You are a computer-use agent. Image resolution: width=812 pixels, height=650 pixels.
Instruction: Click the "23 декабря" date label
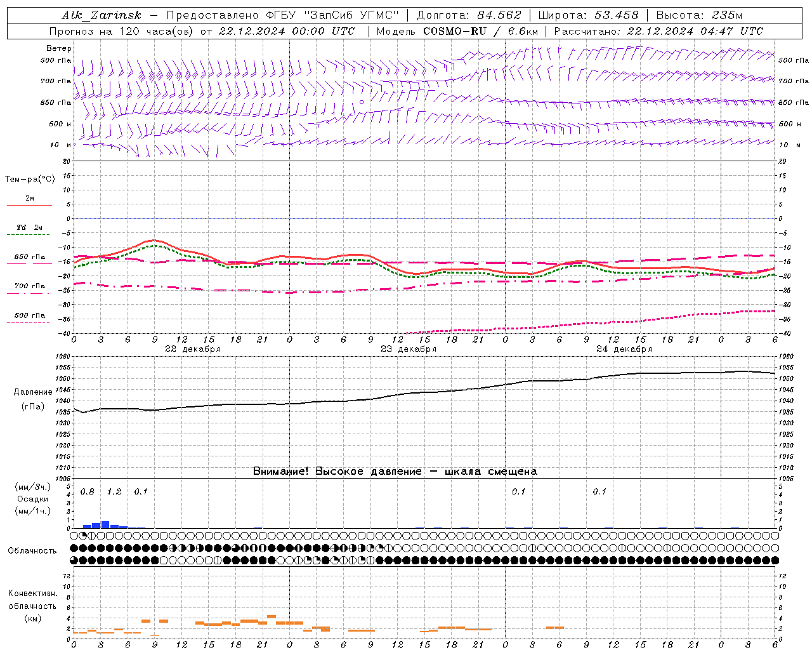pos(409,349)
